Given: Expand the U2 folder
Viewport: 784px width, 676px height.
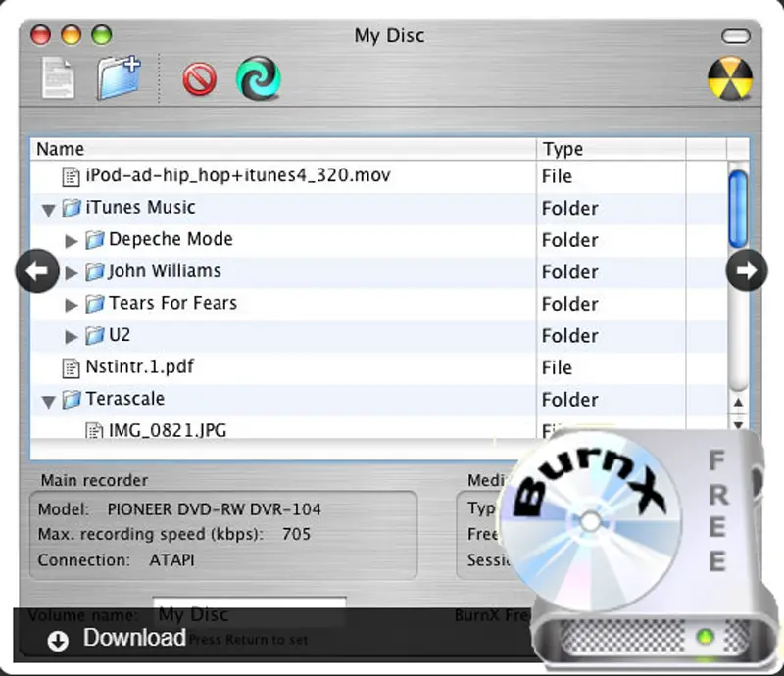Looking at the screenshot, I should click(72, 337).
